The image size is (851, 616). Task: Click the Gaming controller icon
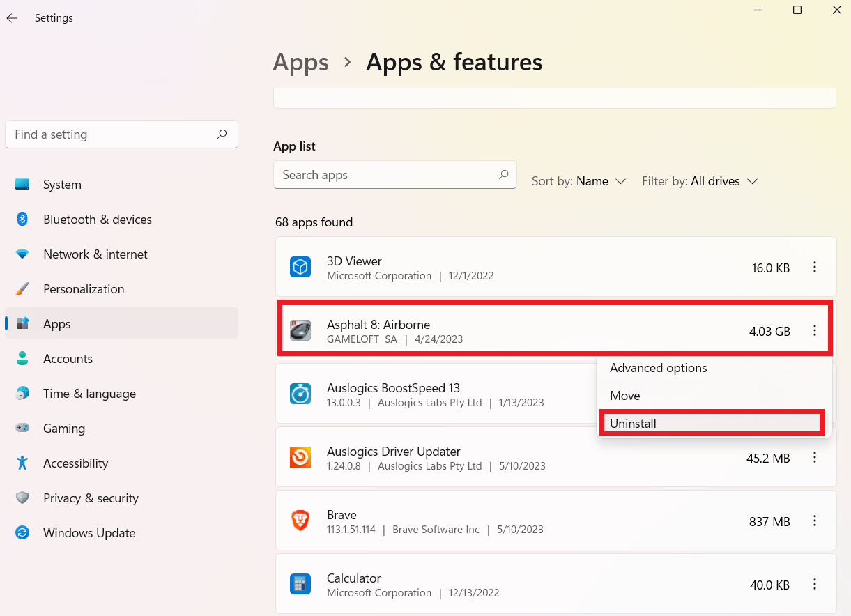(x=22, y=429)
